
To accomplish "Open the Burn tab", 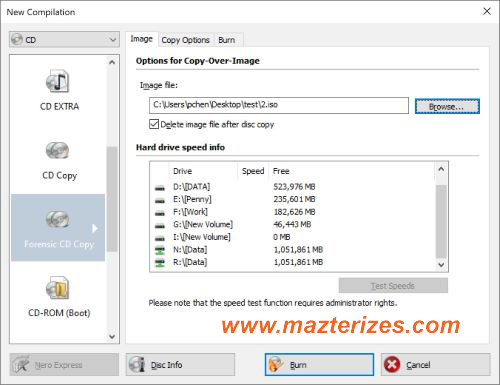I will (x=227, y=40).
